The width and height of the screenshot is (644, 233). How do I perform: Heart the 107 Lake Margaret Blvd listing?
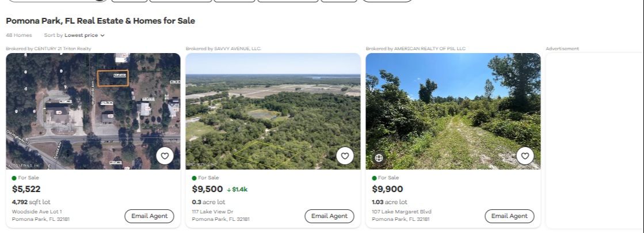pos(525,156)
